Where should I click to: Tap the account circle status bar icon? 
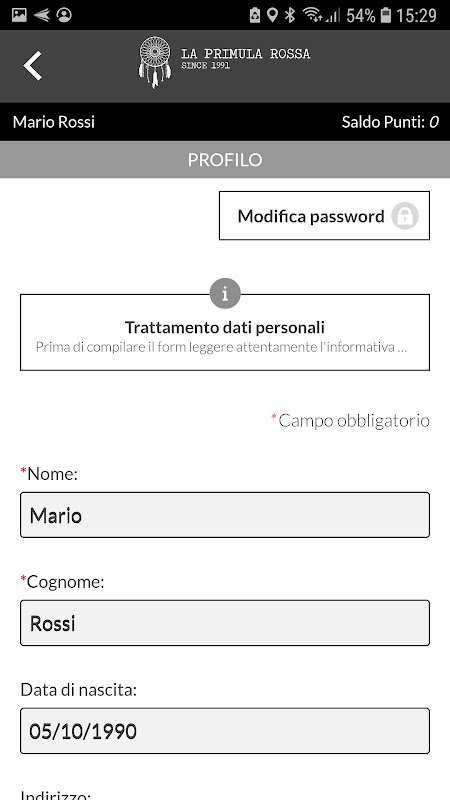[64, 15]
